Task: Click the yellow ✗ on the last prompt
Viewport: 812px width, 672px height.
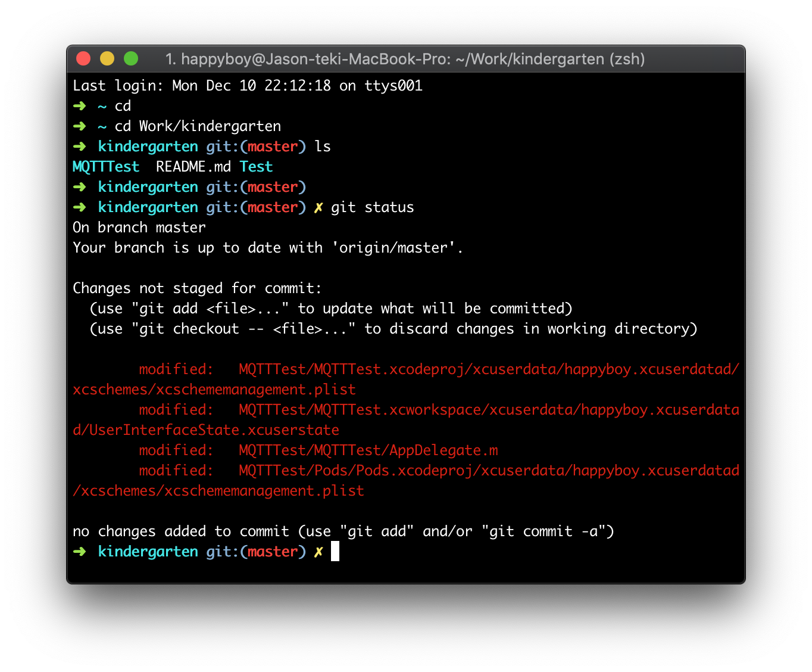Action: 318,552
